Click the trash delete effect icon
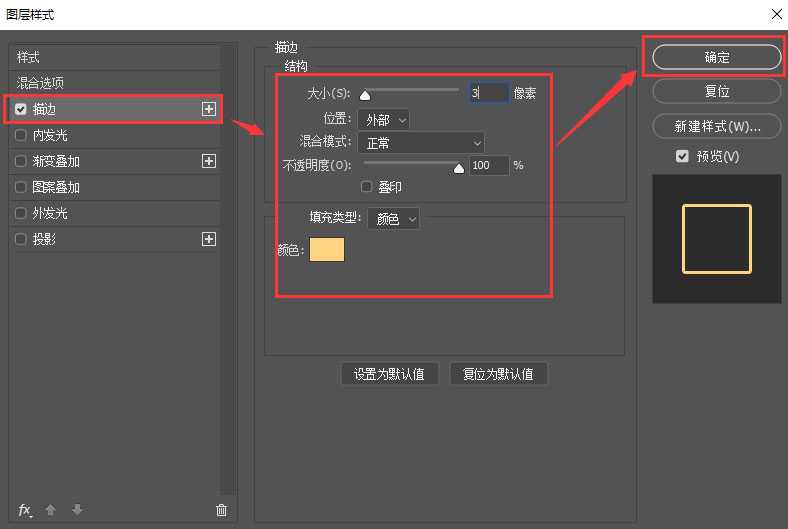Screen dimensions: 788x529 (221, 510)
